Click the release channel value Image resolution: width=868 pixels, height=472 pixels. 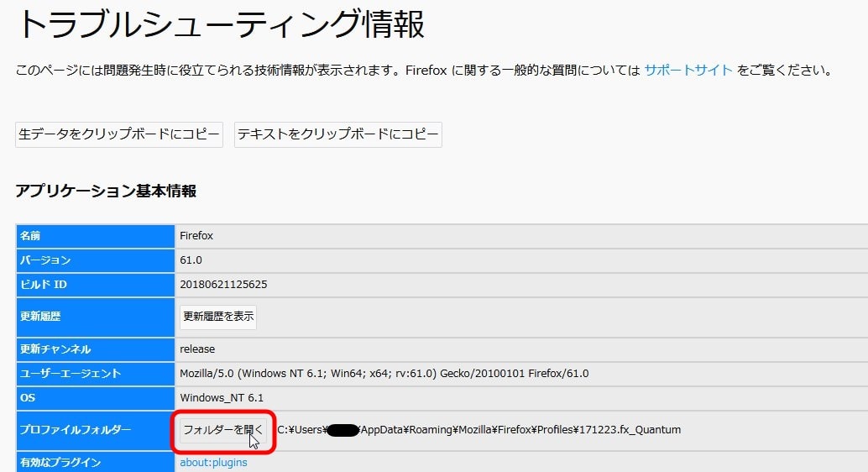(x=197, y=349)
